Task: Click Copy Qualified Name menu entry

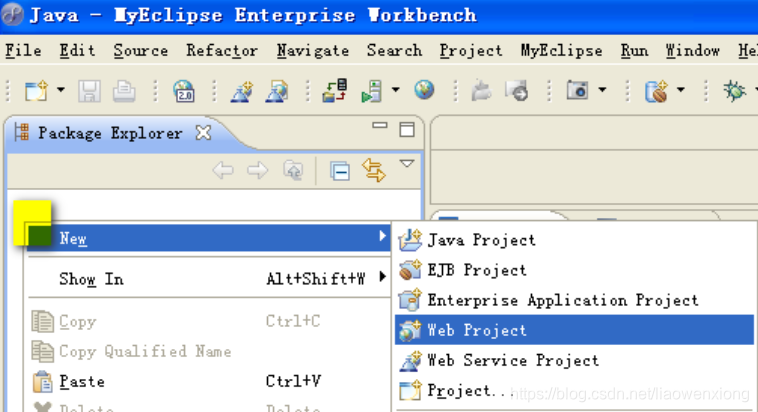Action: coord(209,351)
